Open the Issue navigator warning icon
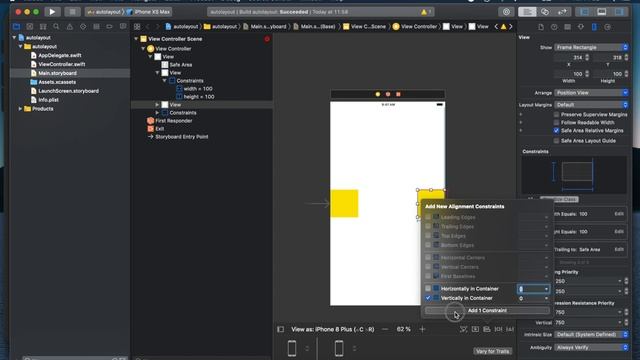Viewport: 640px width, 360px height. (70, 27)
